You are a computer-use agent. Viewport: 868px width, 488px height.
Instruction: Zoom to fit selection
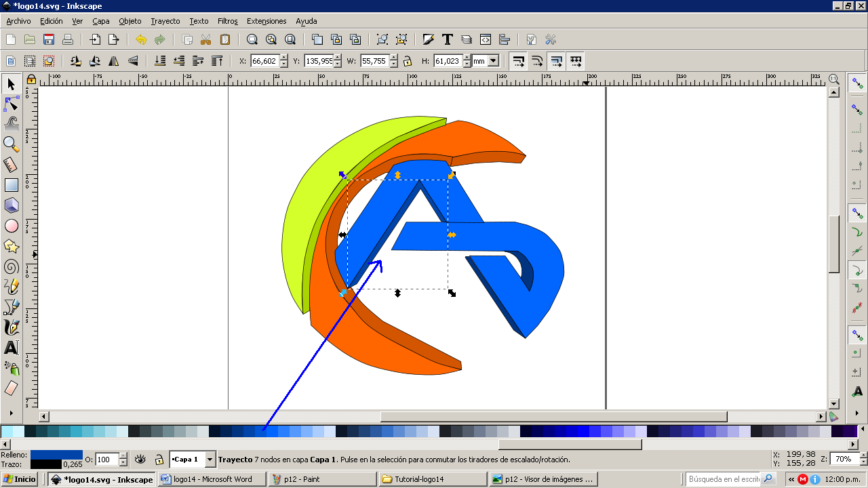252,39
